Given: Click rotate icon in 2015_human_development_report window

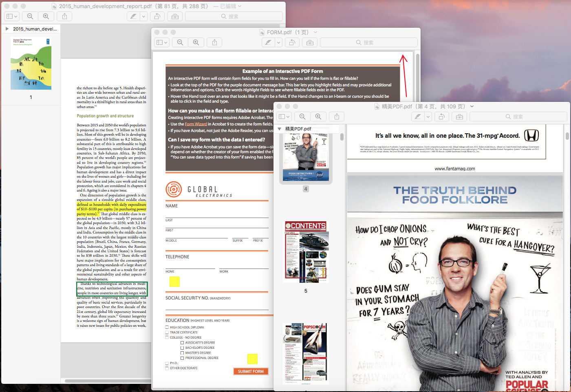Looking at the screenshot, I should point(157,16).
